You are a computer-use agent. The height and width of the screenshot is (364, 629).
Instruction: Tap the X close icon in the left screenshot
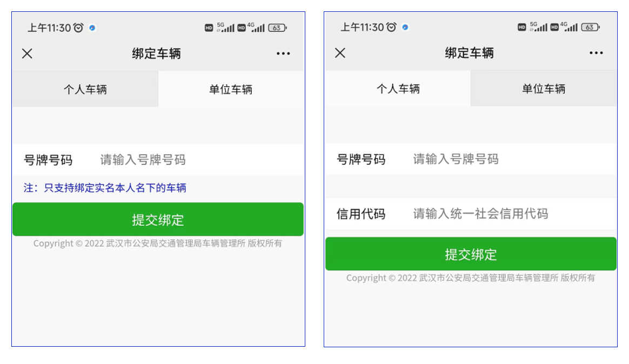tap(27, 53)
